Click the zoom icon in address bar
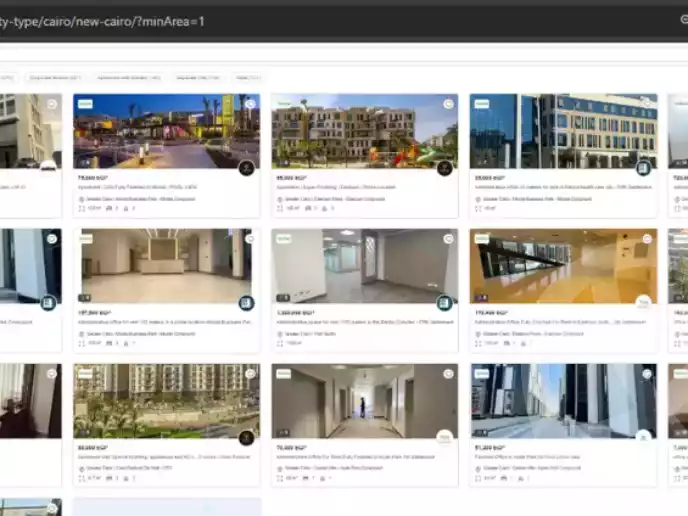The width and height of the screenshot is (688, 516). point(683,20)
